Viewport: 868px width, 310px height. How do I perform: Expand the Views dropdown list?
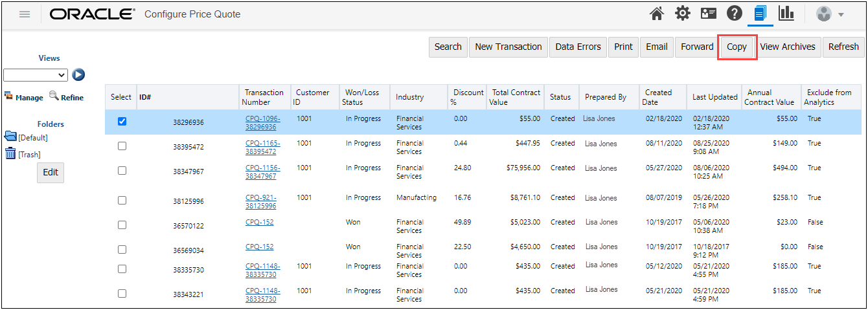36,75
